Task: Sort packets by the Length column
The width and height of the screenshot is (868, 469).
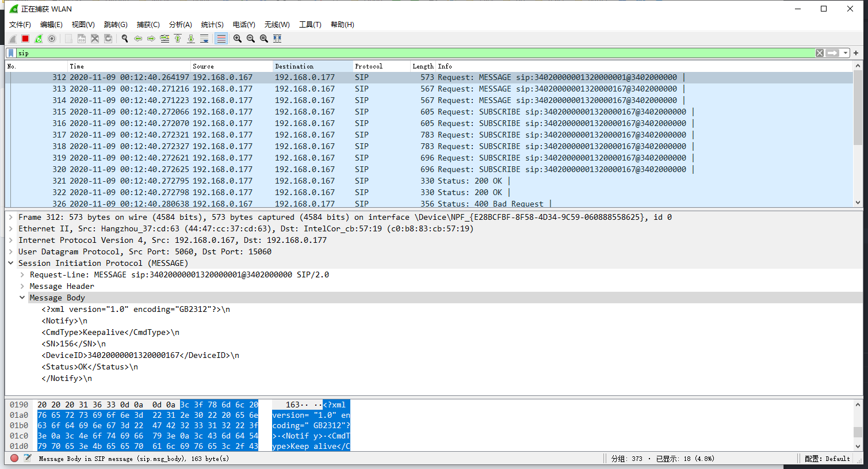Action: coord(423,66)
